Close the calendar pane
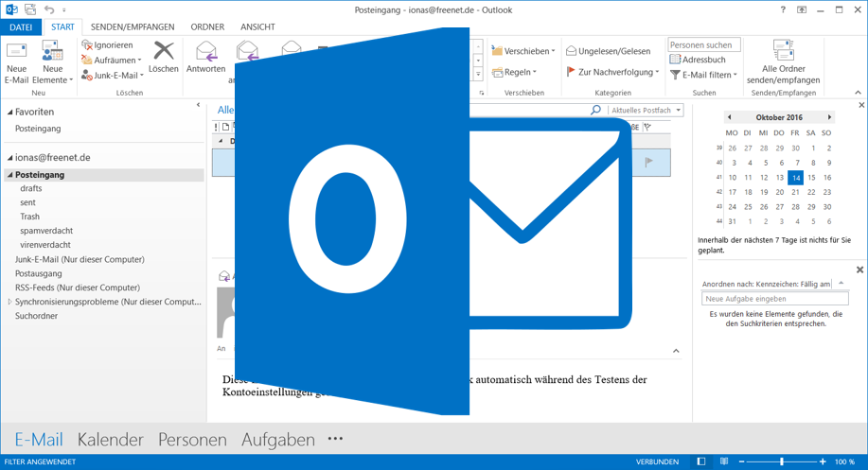This screenshot has height=470, width=868. point(861,105)
